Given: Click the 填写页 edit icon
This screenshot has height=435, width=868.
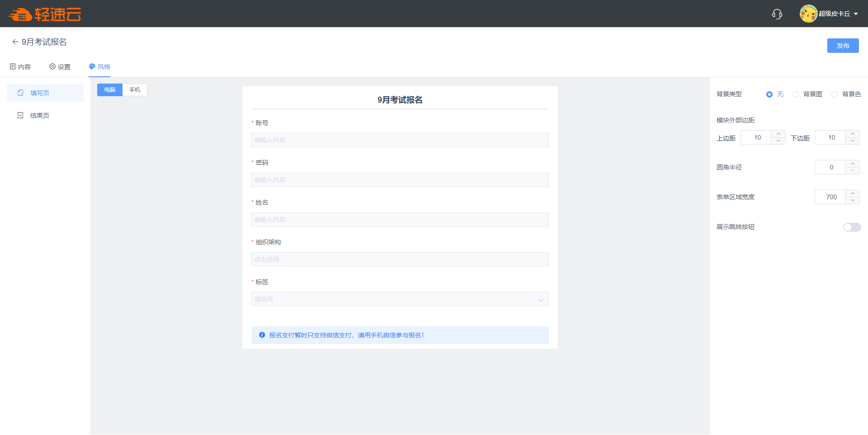Looking at the screenshot, I should point(20,93).
